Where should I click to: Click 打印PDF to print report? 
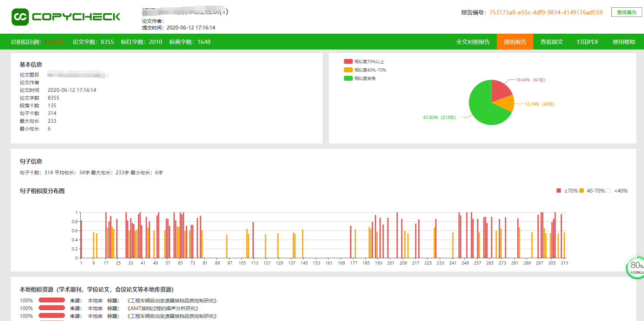tap(587, 42)
